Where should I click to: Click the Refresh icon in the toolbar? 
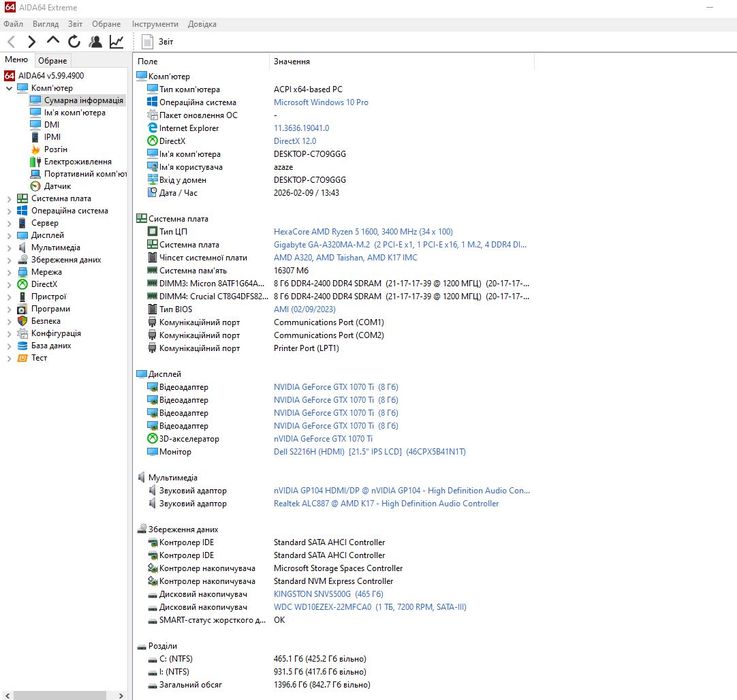click(x=74, y=42)
